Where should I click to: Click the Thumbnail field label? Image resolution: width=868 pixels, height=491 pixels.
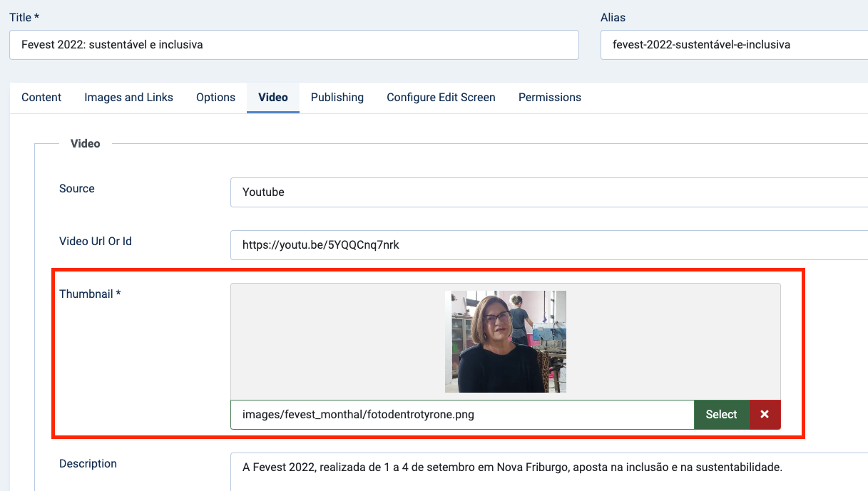tap(90, 294)
